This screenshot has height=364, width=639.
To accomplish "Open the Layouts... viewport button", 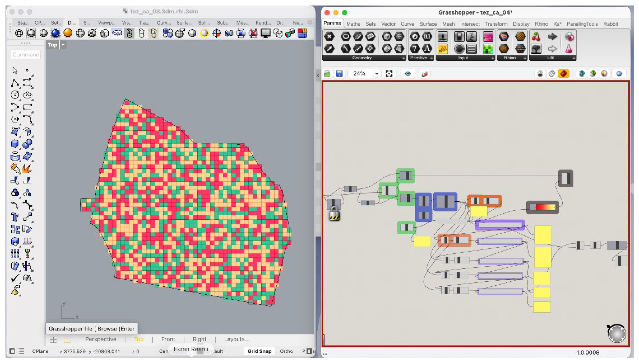I will [x=237, y=339].
